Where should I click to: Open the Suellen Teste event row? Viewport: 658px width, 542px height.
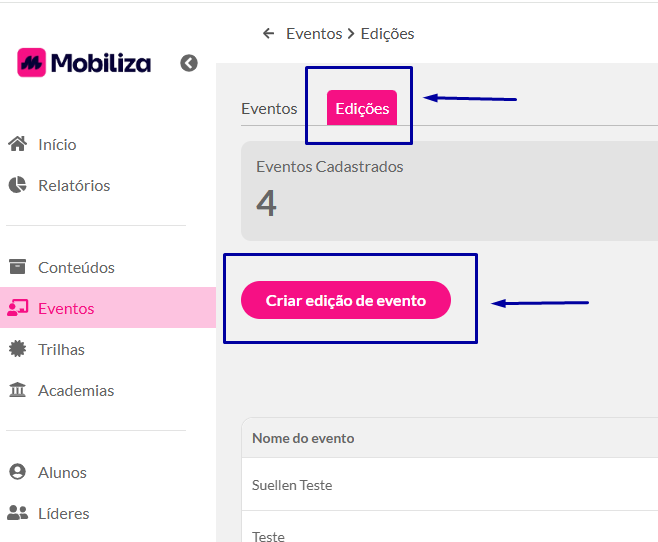[x=449, y=485]
